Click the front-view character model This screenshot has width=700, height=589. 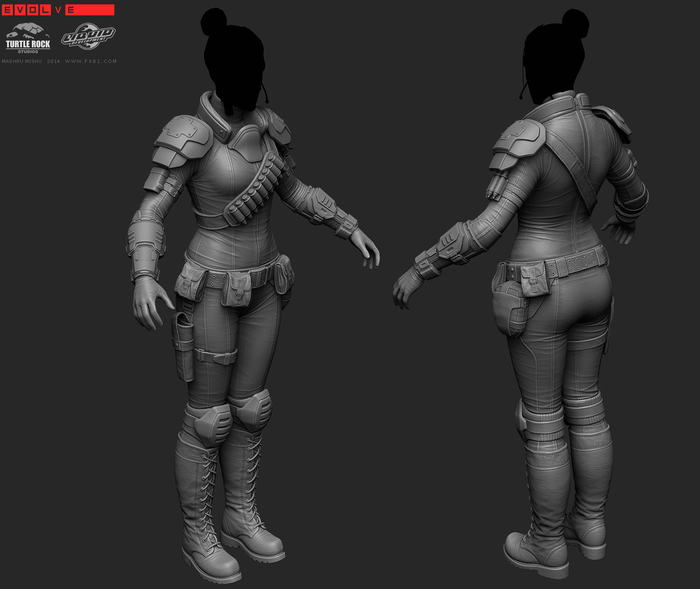pos(252,295)
